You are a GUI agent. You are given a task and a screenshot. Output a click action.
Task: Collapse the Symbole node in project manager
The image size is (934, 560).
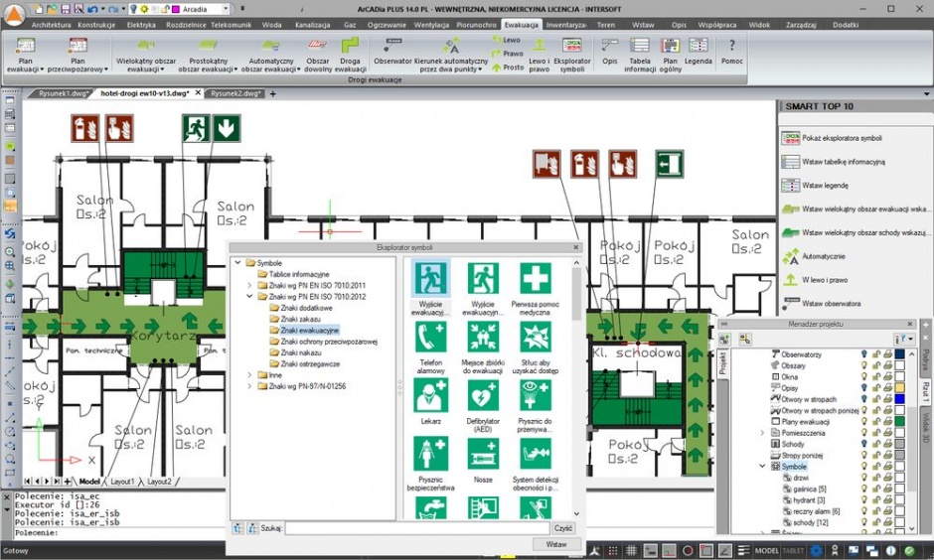[762, 466]
